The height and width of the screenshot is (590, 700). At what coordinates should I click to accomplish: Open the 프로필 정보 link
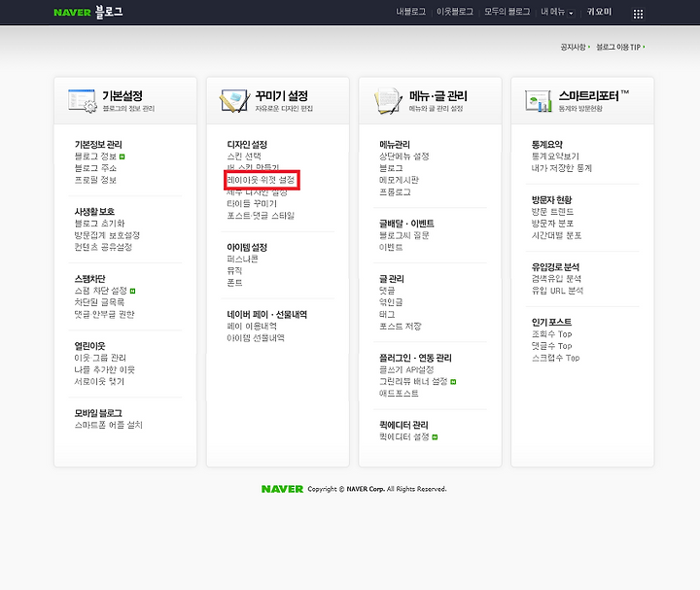[95, 180]
